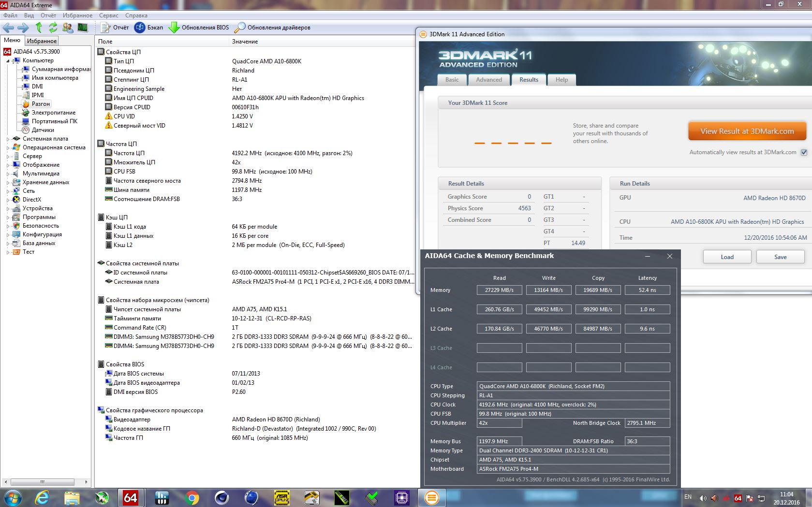Viewport: 812px width, 507px height.
Task: Switch to the Advanced tab in 3DMark
Action: pyautogui.click(x=489, y=80)
